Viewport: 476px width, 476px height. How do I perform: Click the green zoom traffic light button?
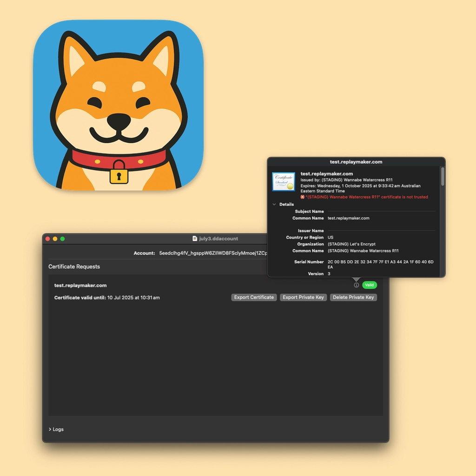coord(62,238)
